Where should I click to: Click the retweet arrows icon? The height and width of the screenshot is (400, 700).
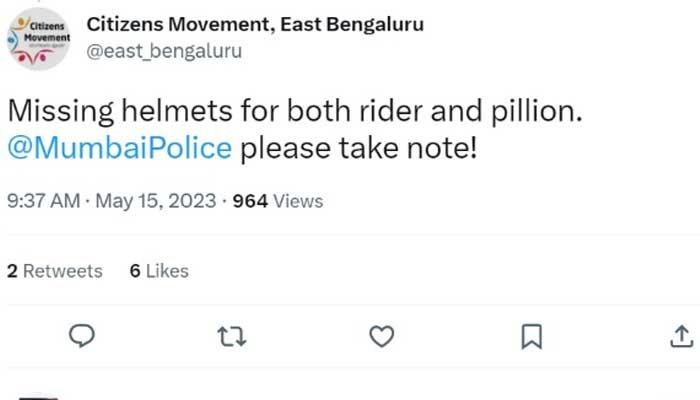click(230, 336)
